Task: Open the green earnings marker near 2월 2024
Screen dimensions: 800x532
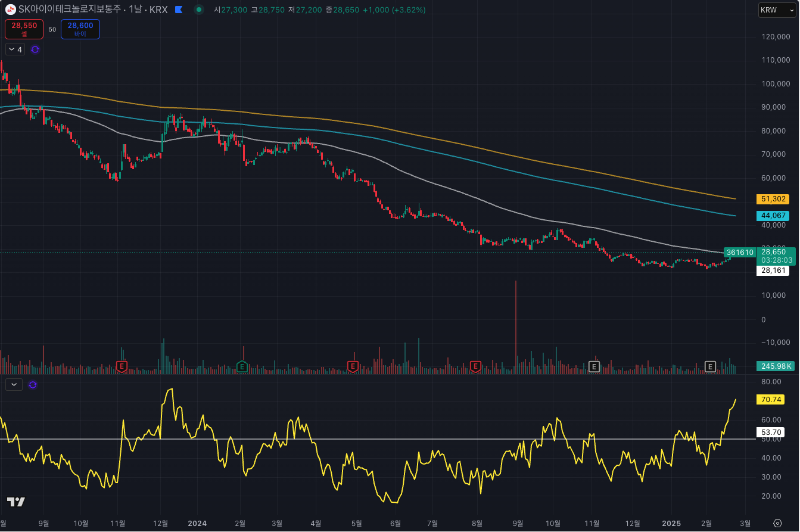Action: [242, 366]
